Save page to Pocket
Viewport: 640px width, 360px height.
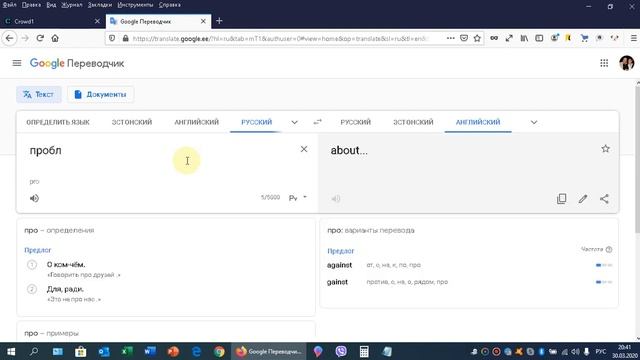pos(464,38)
